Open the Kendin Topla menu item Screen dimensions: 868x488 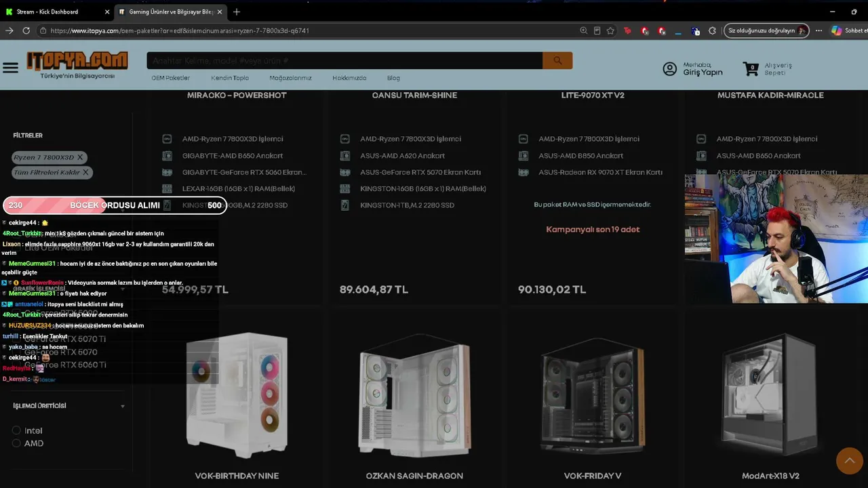[x=230, y=78]
